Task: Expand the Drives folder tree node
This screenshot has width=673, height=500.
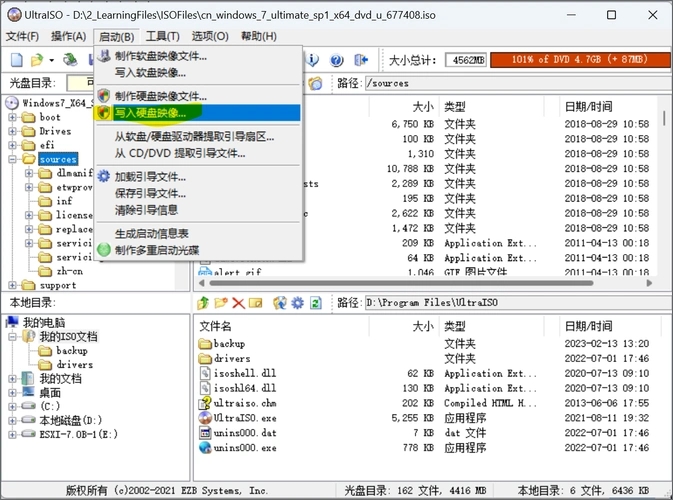Action: click(12, 131)
